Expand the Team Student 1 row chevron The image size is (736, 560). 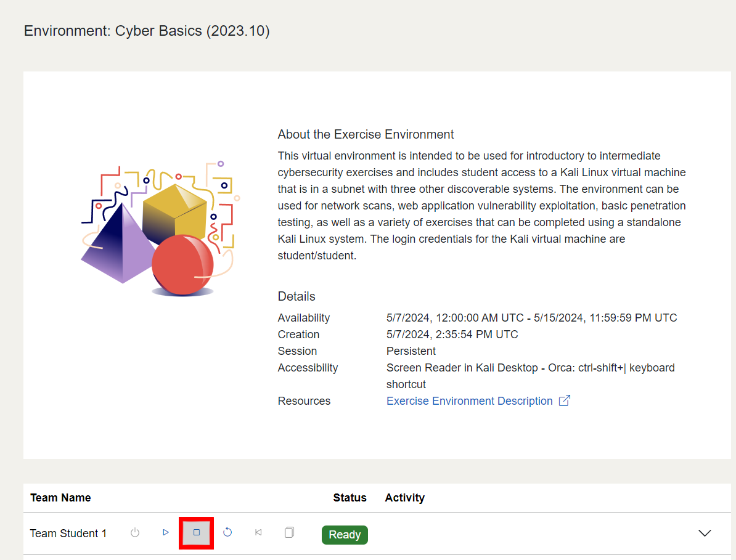click(x=705, y=534)
